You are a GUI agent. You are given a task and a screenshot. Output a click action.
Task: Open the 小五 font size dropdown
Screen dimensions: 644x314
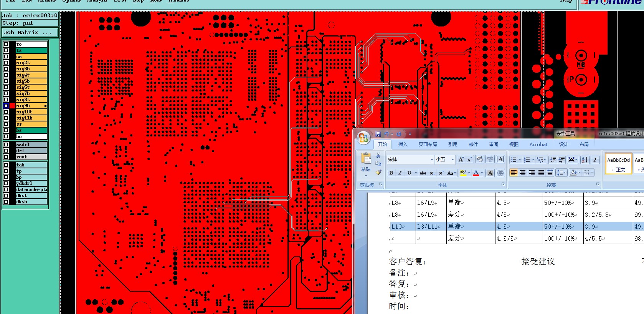[452, 159]
